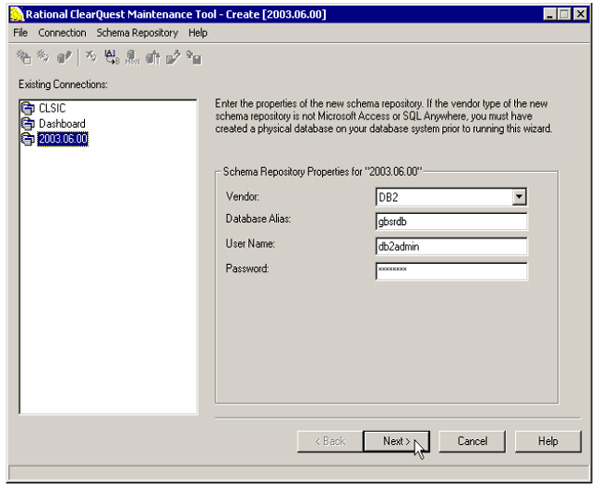Select the Dashboard connection label
This screenshot has width=600, height=490.
click(62, 124)
